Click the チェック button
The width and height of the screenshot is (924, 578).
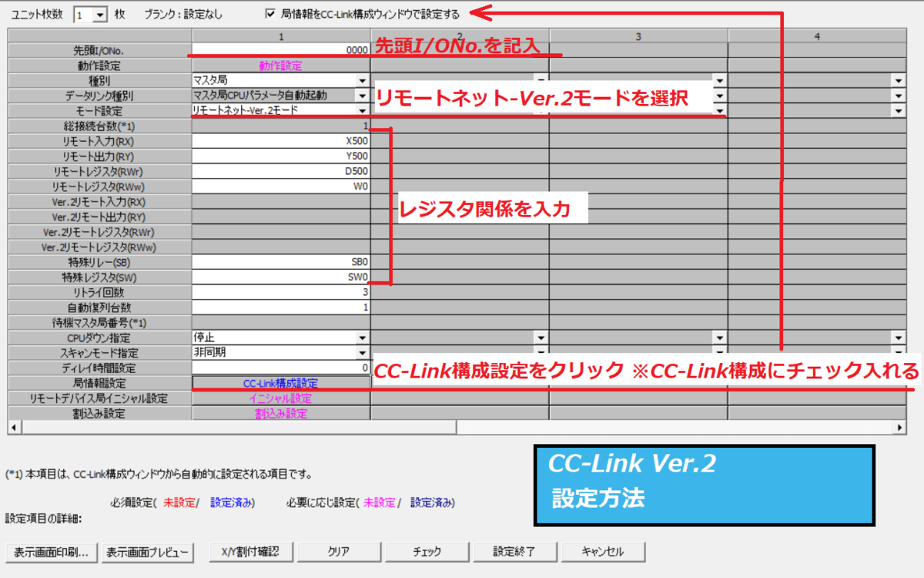pos(427,552)
